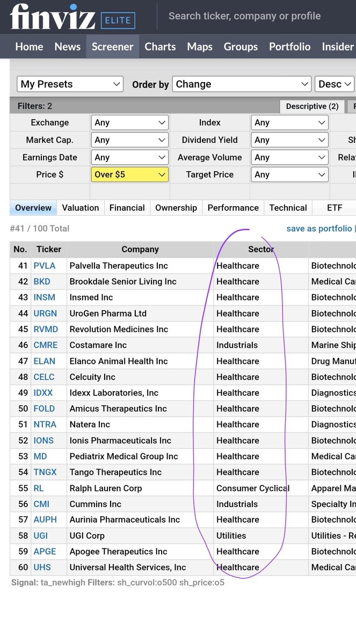The height and width of the screenshot is (644, 356).
Task: Open the NTRA ticker link
Action: pos(45,425)
